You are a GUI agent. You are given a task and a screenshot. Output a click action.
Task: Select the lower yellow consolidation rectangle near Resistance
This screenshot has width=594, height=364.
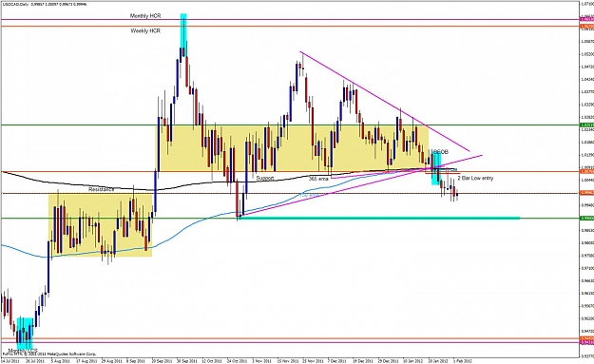point(101,225)
